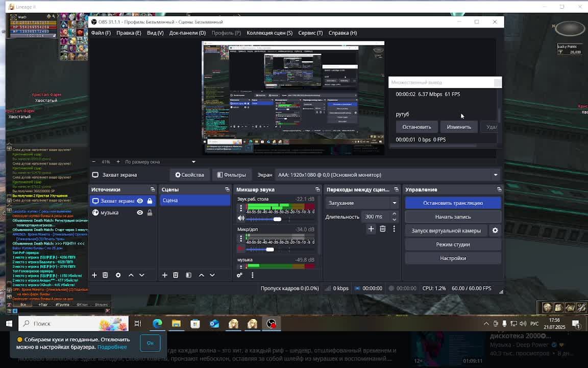Open the Файл (F) menu
The height and width of the screenshot is (368, 588).
pos(101,33)
